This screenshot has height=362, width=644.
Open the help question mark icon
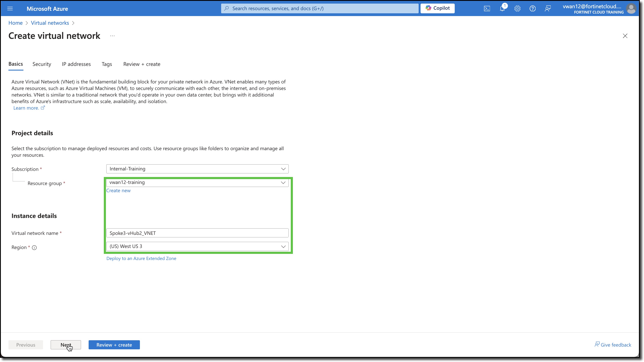pos(533,8)
